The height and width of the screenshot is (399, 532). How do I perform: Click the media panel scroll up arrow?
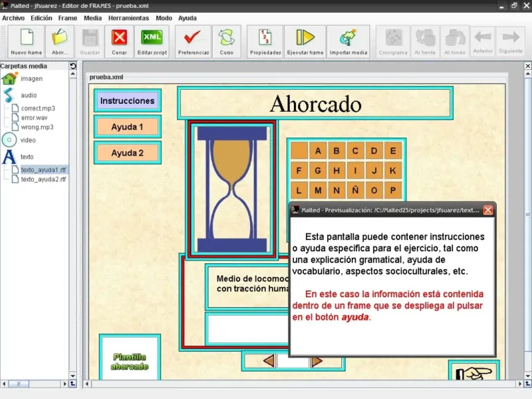(73, 74)
